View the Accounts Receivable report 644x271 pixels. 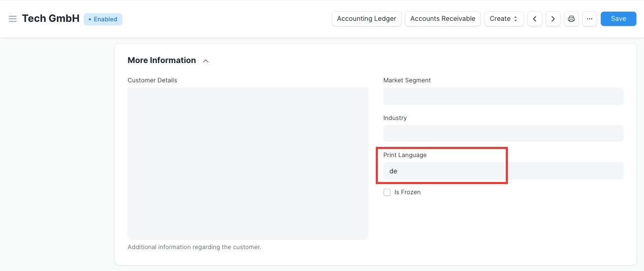click(x=442, y=19)
